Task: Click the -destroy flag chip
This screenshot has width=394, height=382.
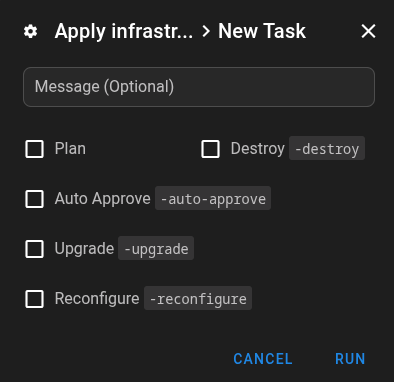Action: tap(327, 148)
